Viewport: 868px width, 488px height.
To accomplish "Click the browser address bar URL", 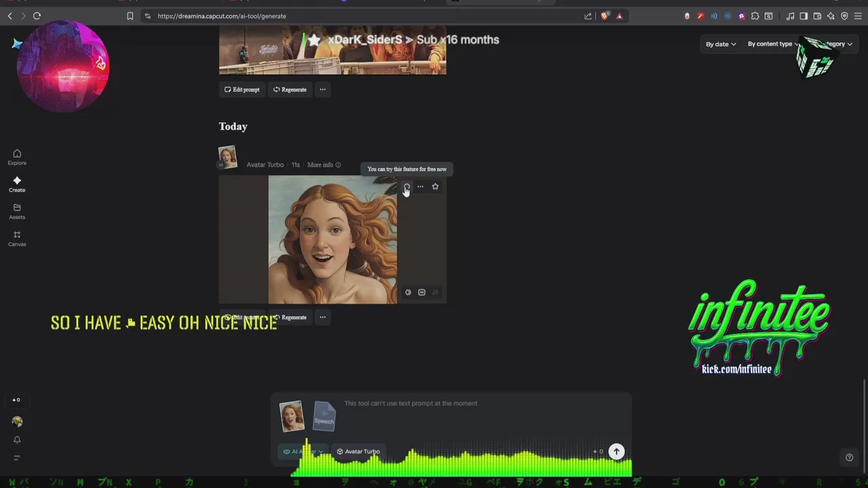I will [x=222, y=16].
